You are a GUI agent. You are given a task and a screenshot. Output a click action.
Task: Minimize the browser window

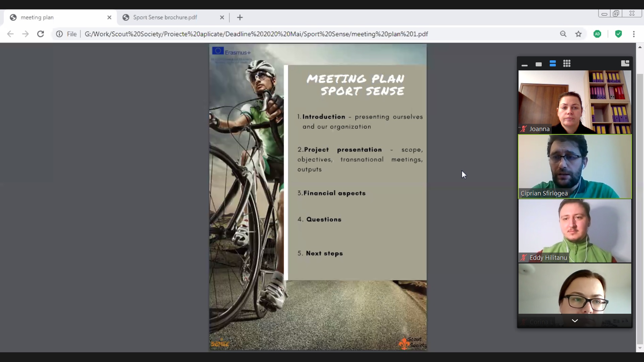pyautogui.click(x=604, y=13)
